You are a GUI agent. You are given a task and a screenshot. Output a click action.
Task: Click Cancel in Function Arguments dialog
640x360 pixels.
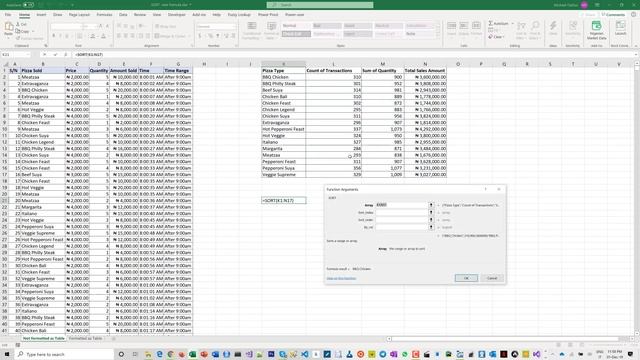(492, 278)
